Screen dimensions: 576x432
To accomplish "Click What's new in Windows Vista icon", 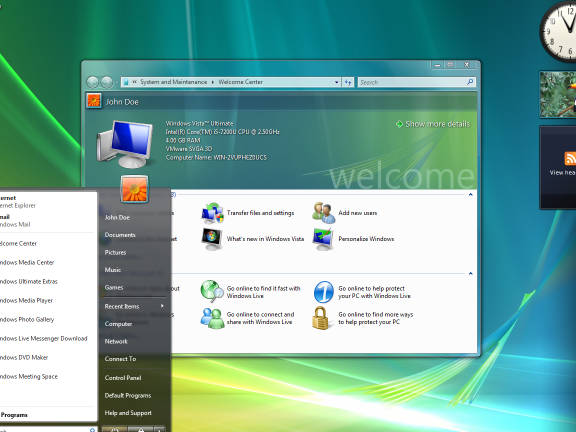I will coord(212,239).
